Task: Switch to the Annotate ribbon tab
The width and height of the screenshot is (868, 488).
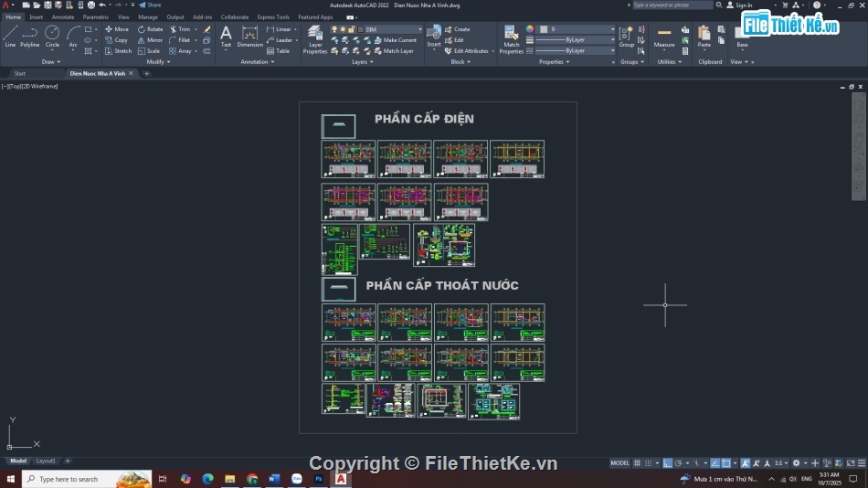Action: [63, 16]
